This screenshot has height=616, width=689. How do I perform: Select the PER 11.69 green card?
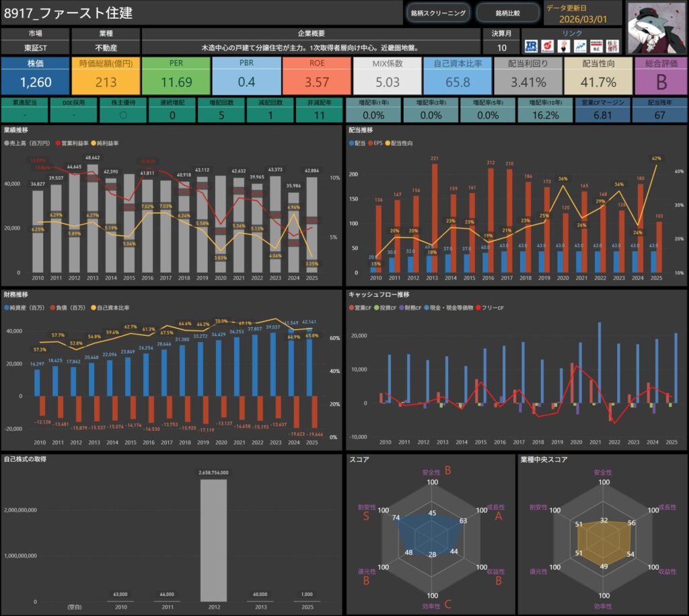pos(176,75)
